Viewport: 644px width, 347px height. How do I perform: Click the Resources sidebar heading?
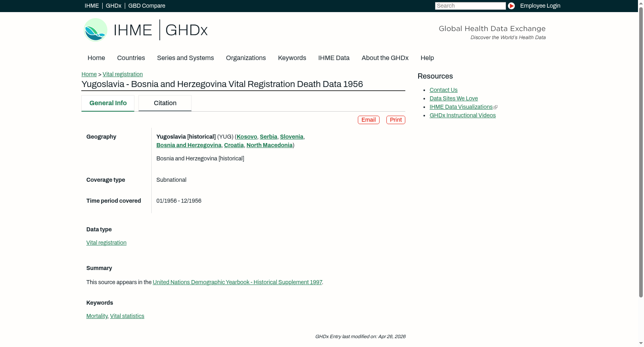pos(435,76)
